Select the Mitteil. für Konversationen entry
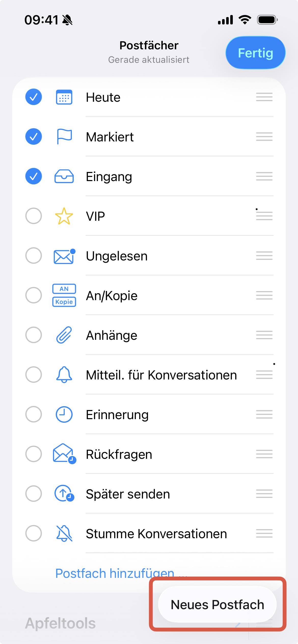 161,375
